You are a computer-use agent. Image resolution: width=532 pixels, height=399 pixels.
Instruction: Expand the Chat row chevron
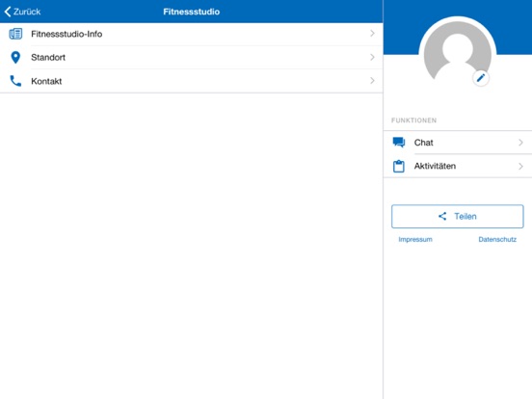[x=520, y=143]
